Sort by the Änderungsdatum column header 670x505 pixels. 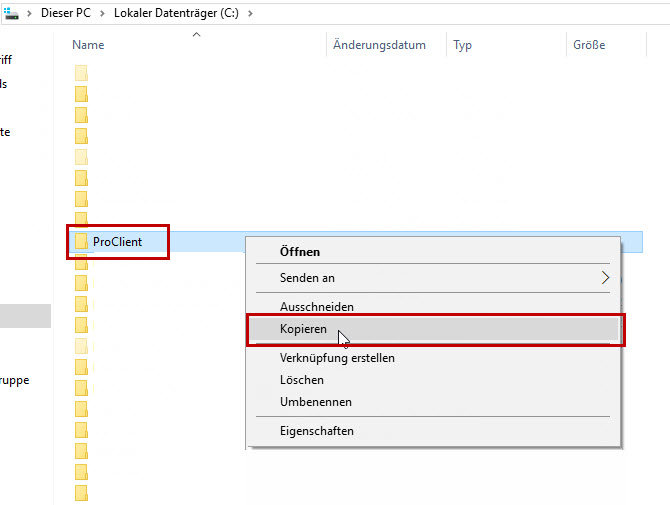[x=379, y=45]
